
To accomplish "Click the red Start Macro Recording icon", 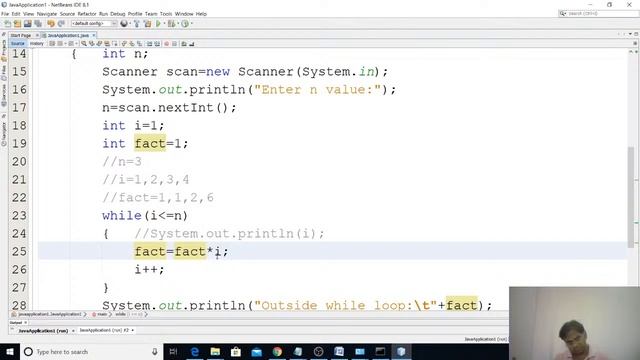I will tap(166, 43).
